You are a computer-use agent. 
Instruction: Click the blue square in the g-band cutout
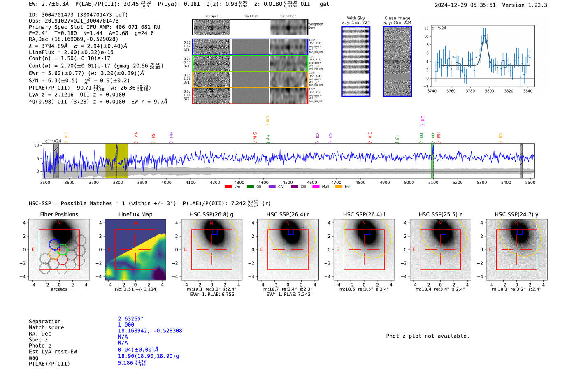[x=214, y=232]
